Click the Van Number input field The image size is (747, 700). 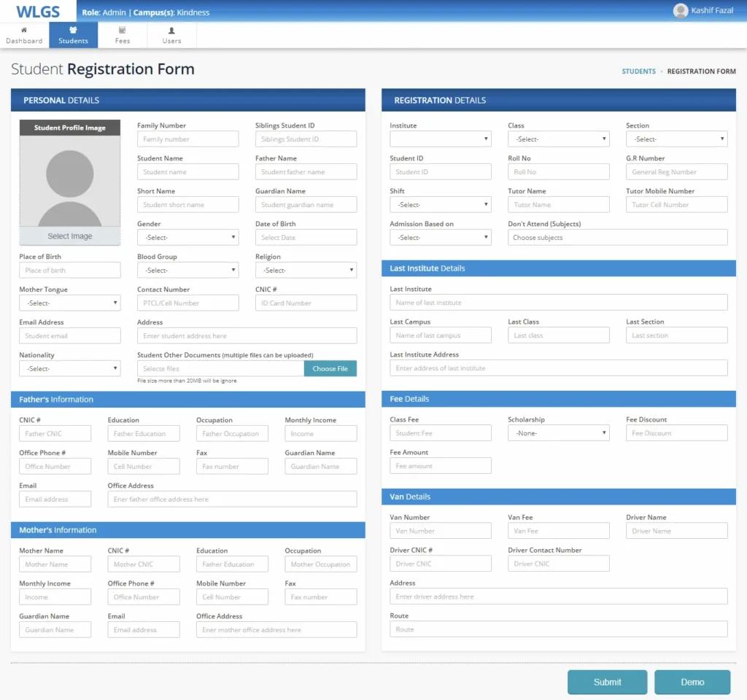440,531
